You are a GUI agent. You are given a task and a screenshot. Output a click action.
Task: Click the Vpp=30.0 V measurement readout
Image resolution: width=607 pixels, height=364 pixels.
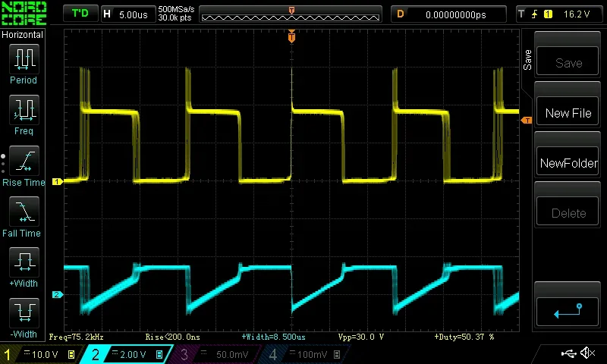point(361,337)
